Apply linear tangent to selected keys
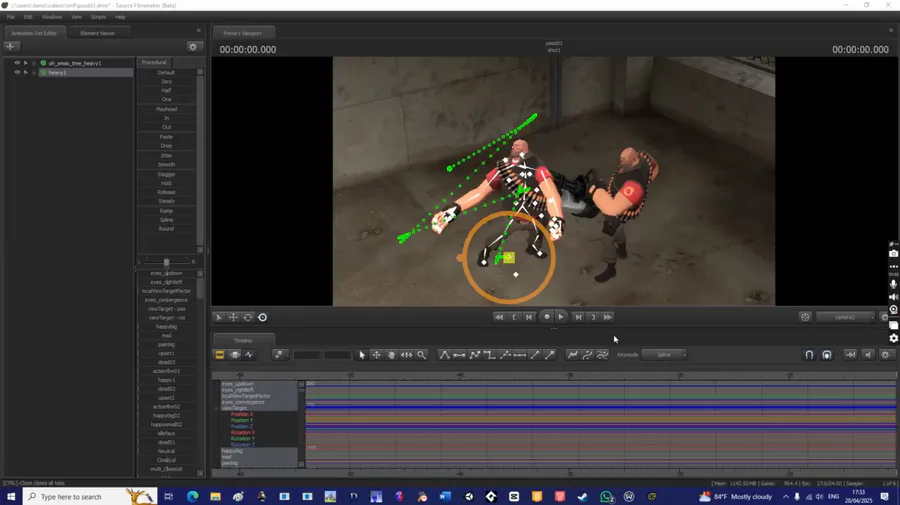Image resolution: width=900 pixels, height=505 pixels. [x=474, y=355]
